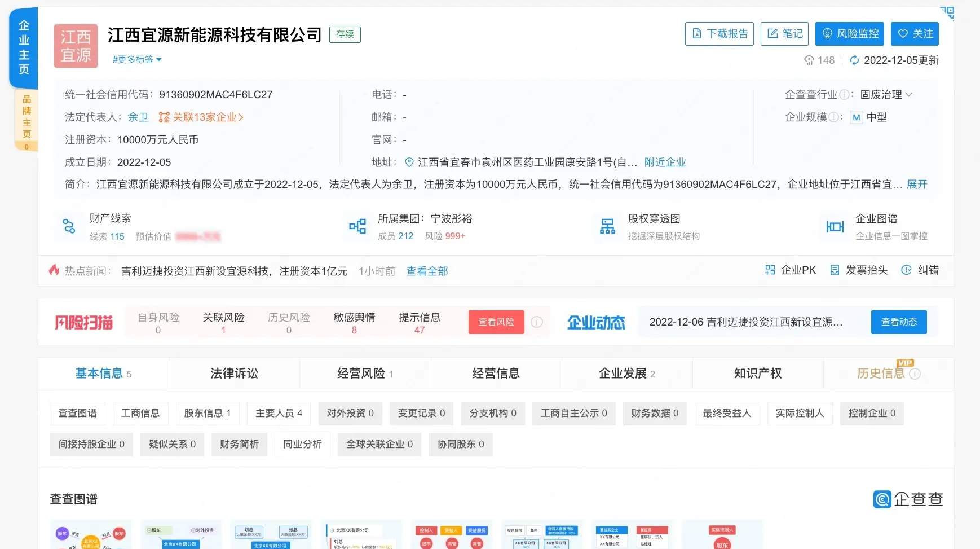Open the first 查查图谱 thumbnail

coord(90,534)
